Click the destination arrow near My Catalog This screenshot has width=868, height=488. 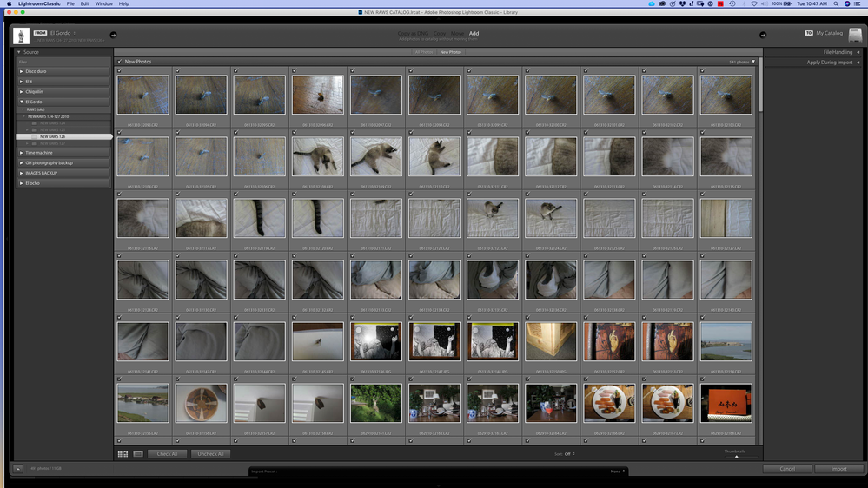pos(763,35)
